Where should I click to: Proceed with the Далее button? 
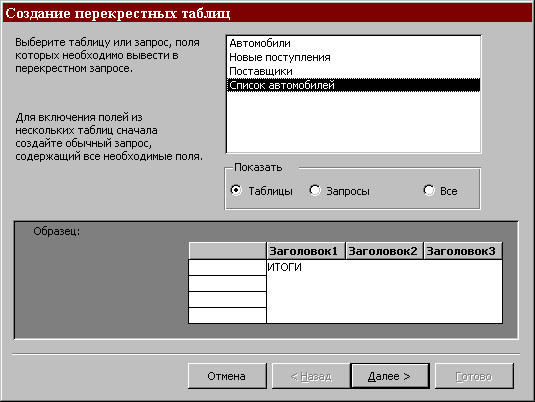[390, 376]
